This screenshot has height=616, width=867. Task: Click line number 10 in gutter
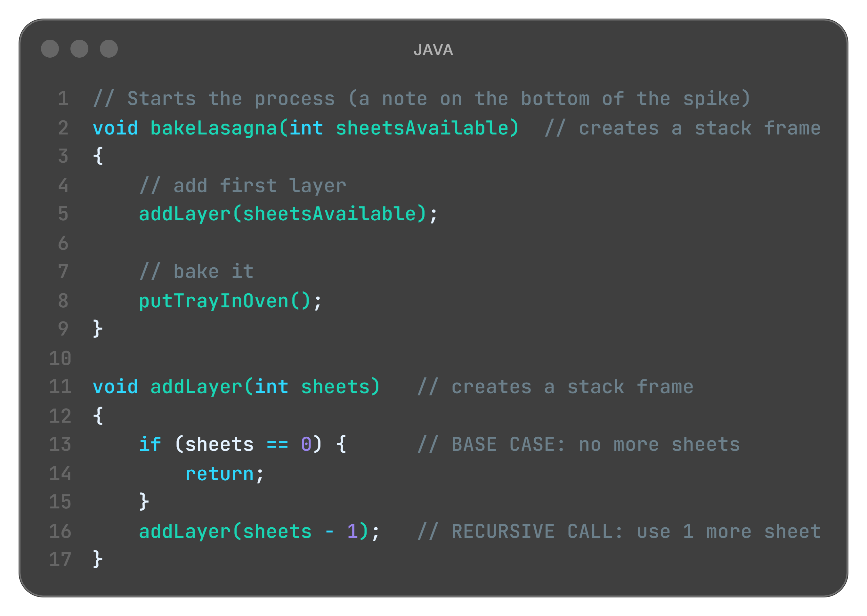[60, 358]
